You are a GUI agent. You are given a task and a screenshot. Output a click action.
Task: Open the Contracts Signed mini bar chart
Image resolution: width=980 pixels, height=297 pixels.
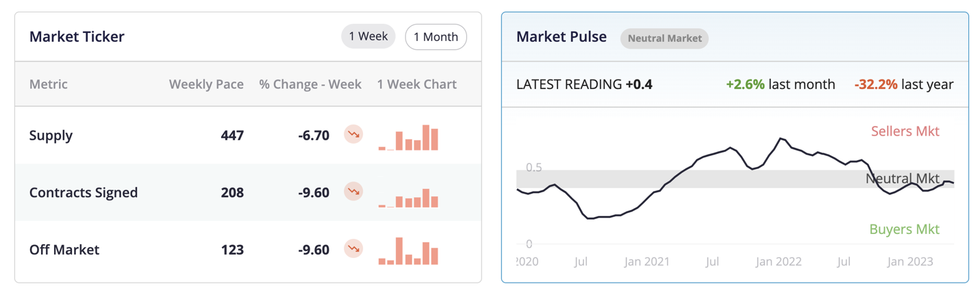[x=408, y=197]
